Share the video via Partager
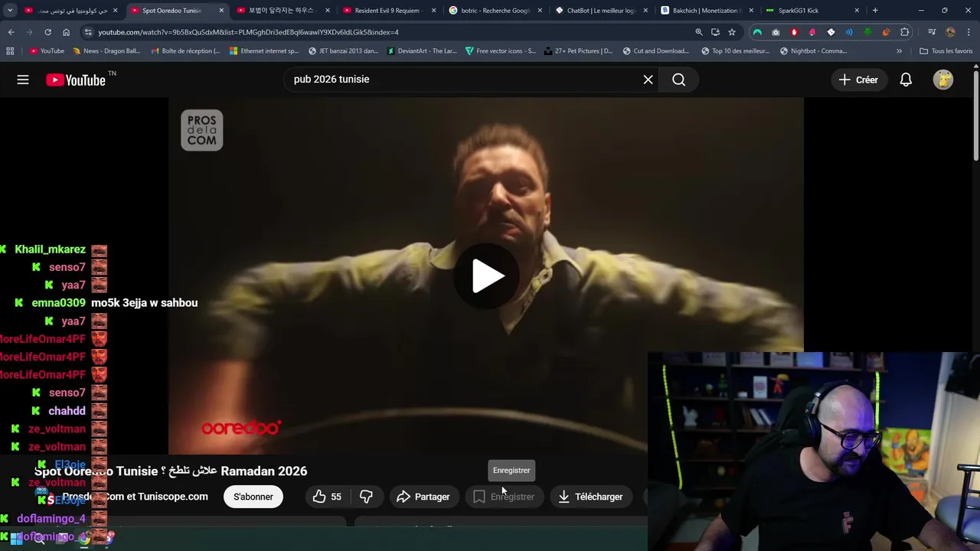980x551 pixels. click(423, 497)
